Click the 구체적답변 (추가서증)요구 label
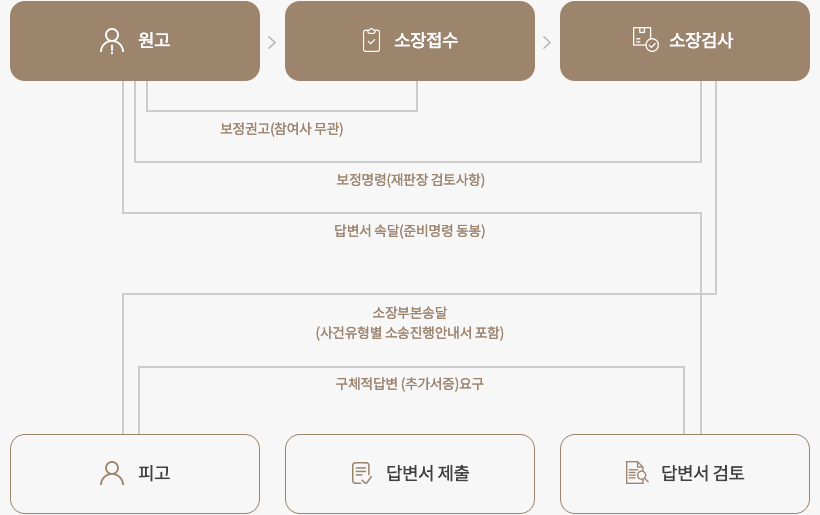This screenshot has width=820, height=515. [409, 383]
